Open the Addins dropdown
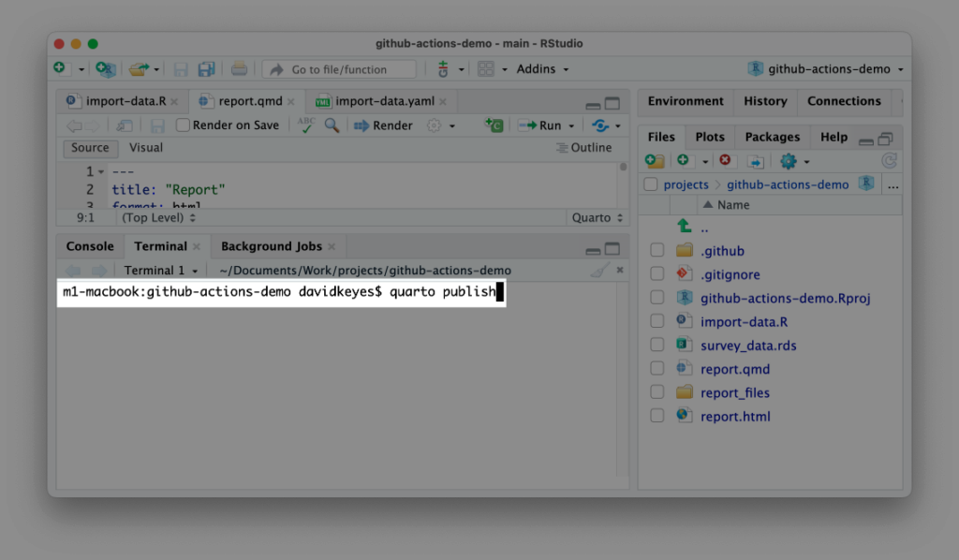This screenshot has width=959, height=560. [542, 69]
